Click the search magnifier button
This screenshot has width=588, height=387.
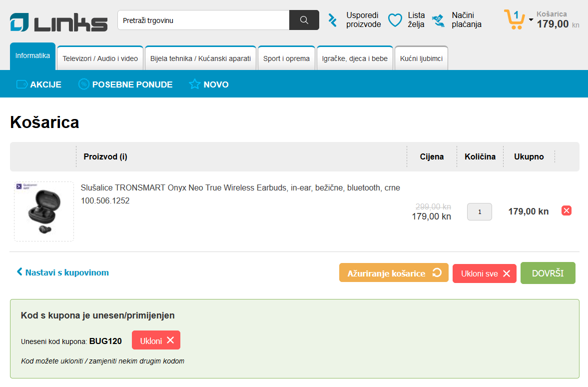(x=304, y=20)
